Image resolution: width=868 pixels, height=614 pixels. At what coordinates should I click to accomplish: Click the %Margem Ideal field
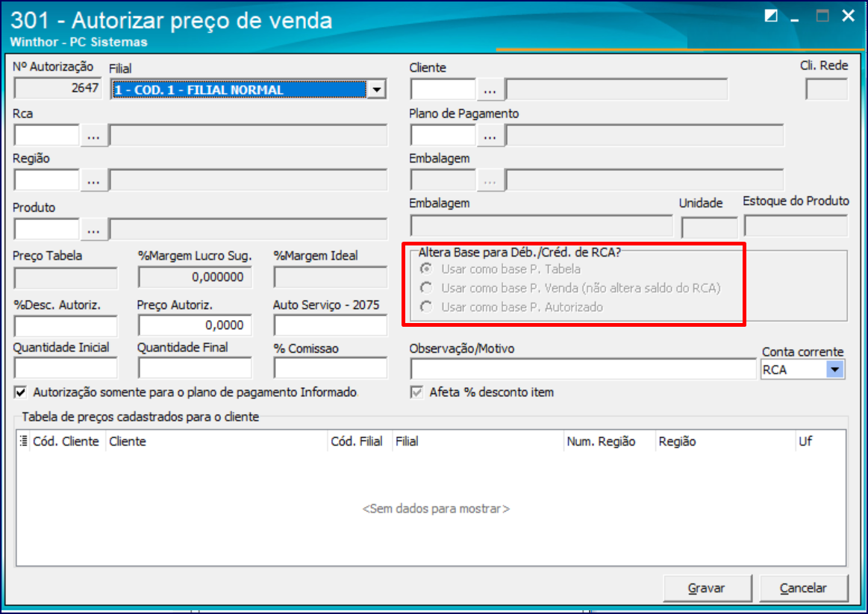click(330, 277)
